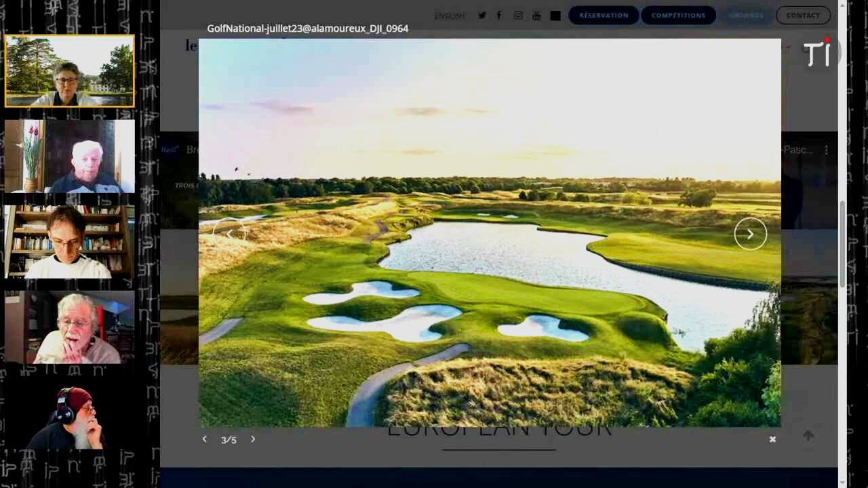868x488 pixels.
Task: Click the small next chevron beside 3/5
Action: [x=253, y=439]
